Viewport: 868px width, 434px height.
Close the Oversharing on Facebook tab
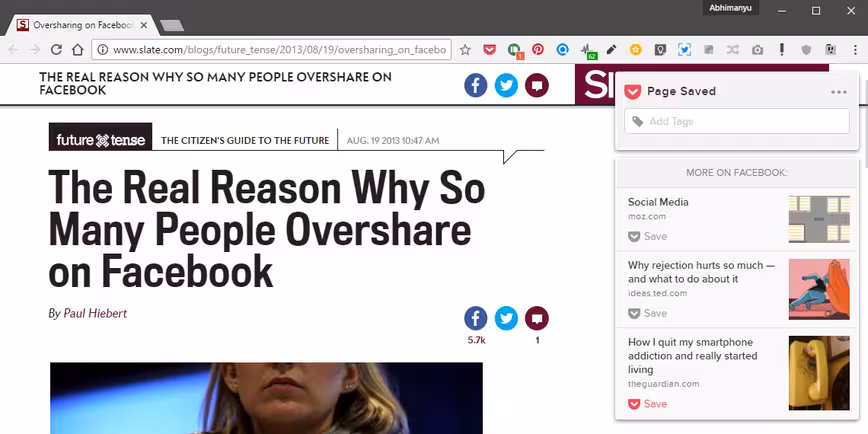(x=143, y=25)
